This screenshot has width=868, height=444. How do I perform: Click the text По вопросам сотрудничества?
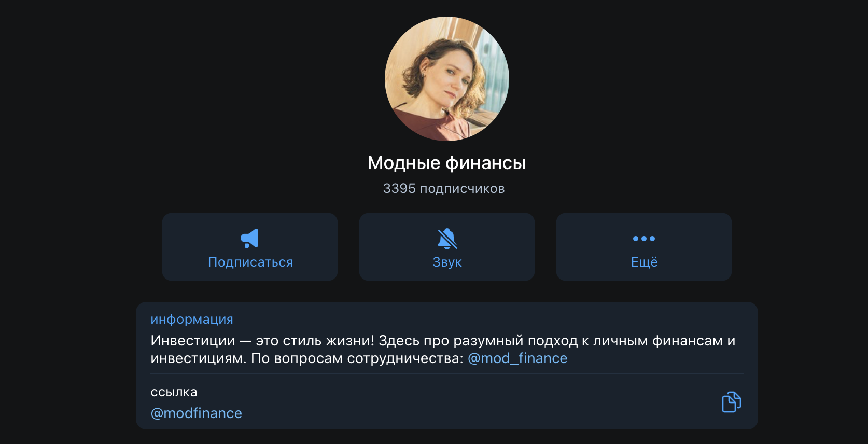coord(357,358)
